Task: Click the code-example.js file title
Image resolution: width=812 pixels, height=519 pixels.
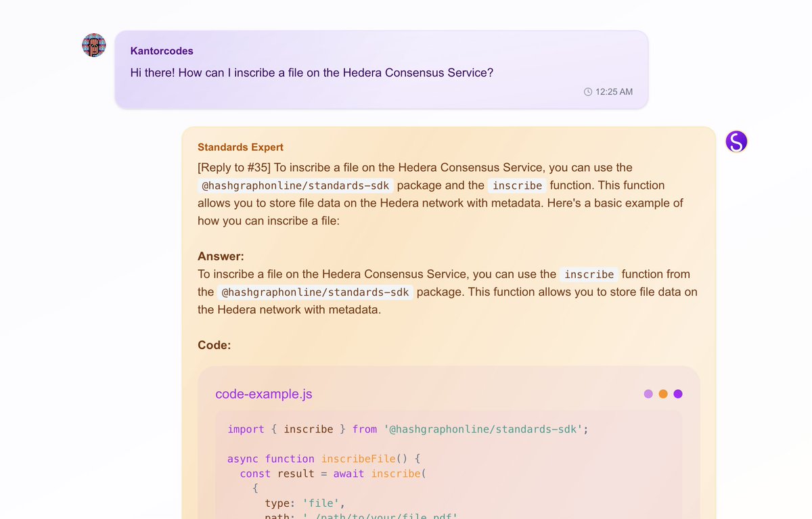Action: 264,394
